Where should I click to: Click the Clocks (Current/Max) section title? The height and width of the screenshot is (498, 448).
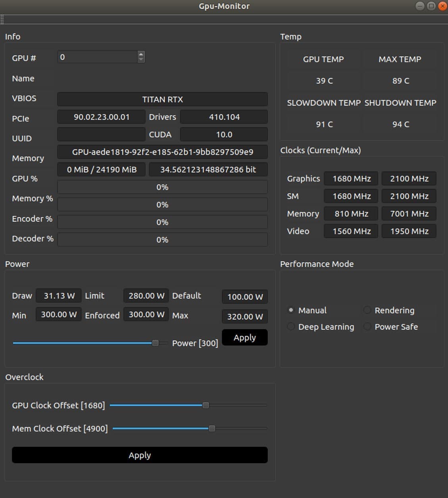pyautogui.click(x=321, y=150)
